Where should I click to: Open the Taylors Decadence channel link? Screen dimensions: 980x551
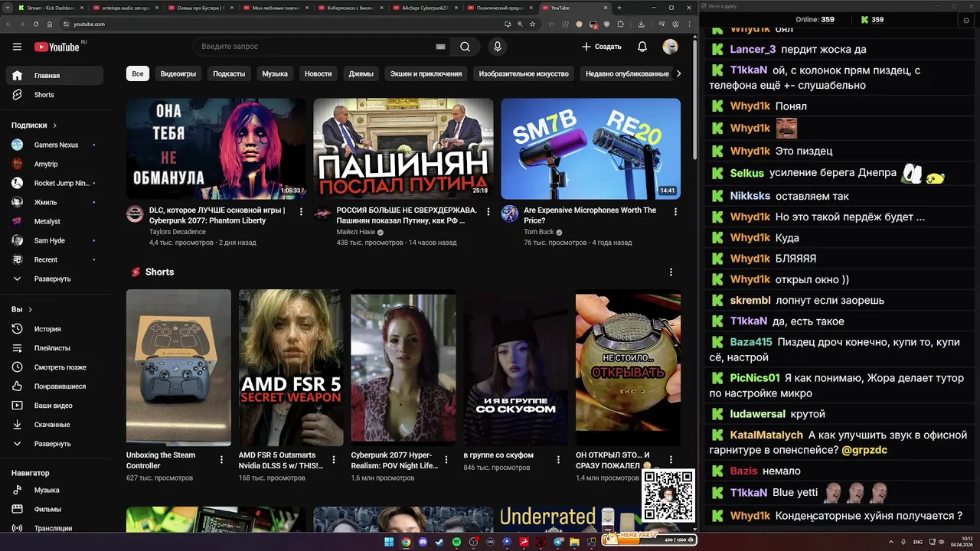tap(178, 232)
